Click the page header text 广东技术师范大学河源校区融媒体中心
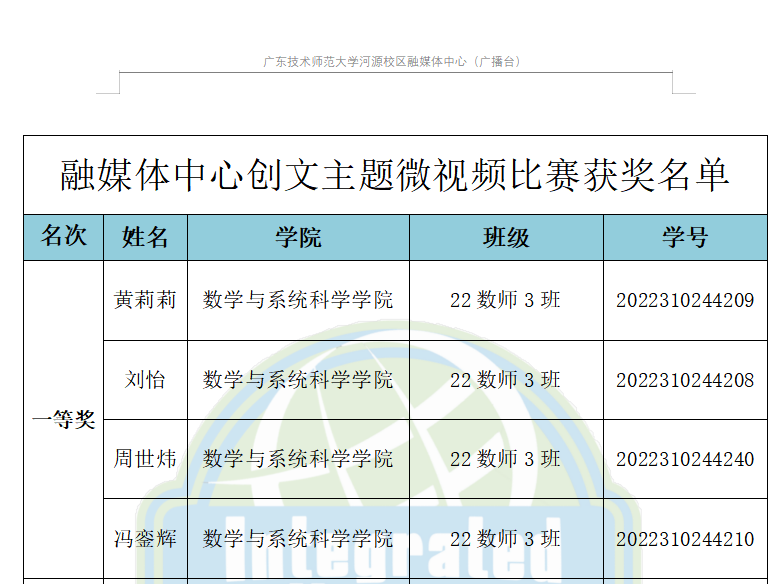778x584 pixels. (x=392, y=62)
